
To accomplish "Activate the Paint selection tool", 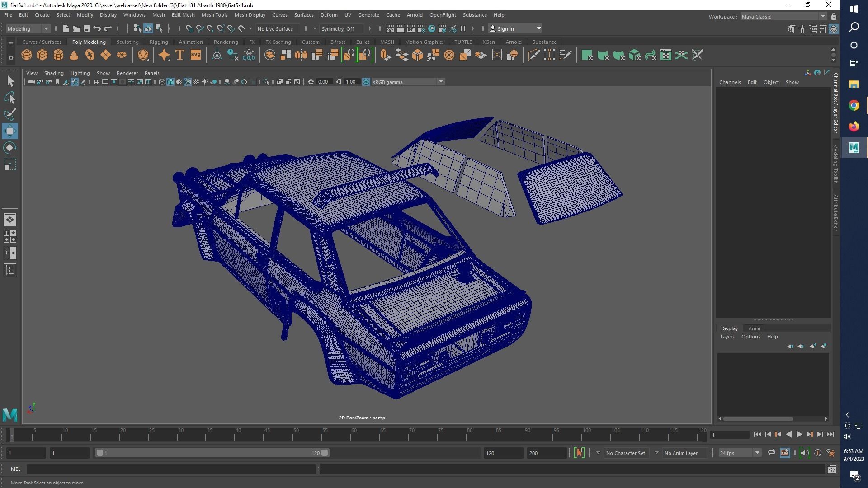I will pyautogui.click(x=10, y=114).
